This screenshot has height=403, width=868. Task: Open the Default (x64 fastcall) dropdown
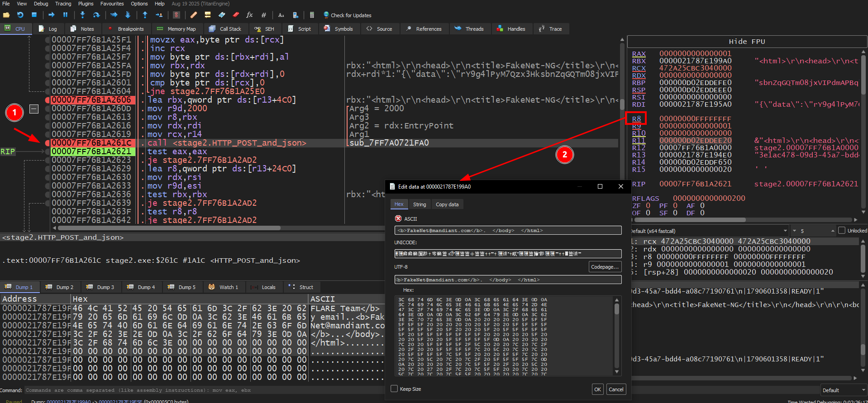(709, 231)
